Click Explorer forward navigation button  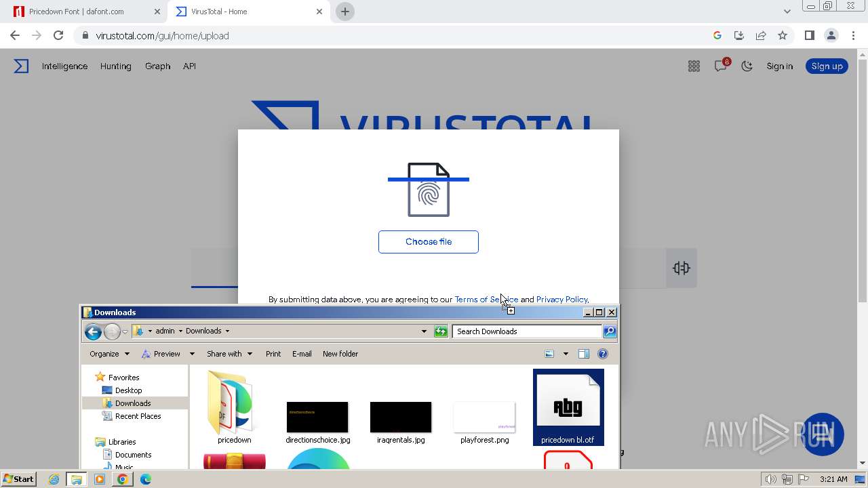point(112,331)
